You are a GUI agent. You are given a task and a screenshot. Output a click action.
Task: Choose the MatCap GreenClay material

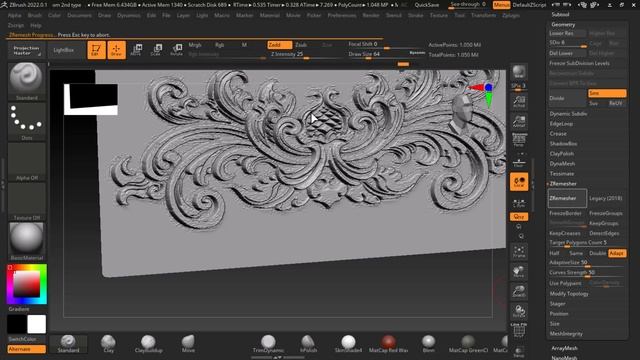(468, 344)
